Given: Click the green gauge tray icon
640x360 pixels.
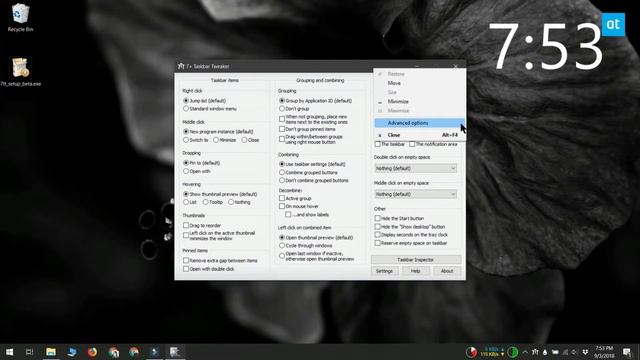Looking at the screenshot, I should click(x=513, y=352).
